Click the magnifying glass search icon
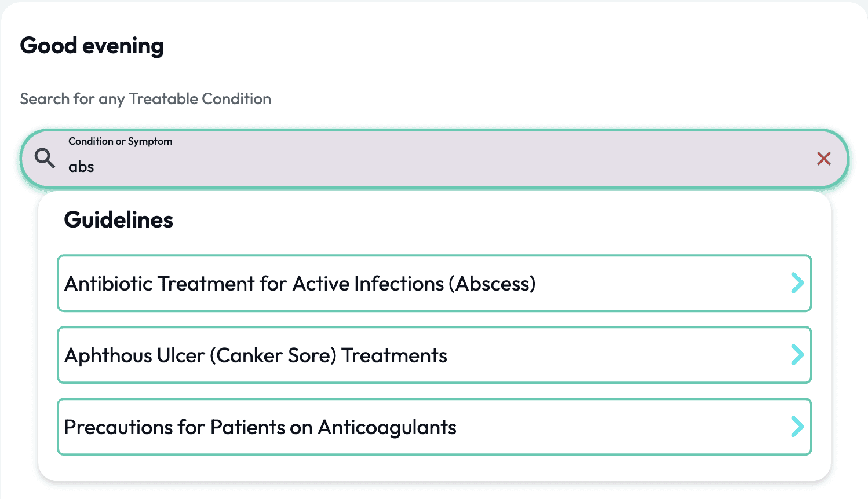The width and height of the screenshot is (868, 499). pos(45,158)
